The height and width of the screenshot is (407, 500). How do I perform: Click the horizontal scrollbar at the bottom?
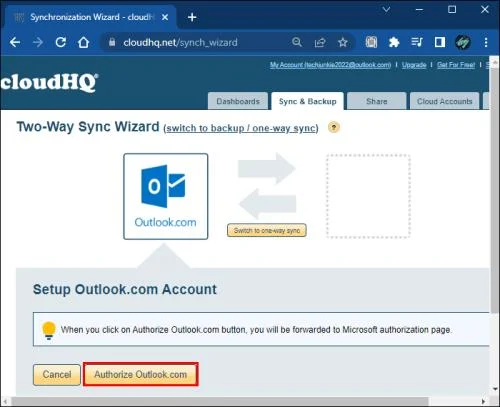[220, 401]
